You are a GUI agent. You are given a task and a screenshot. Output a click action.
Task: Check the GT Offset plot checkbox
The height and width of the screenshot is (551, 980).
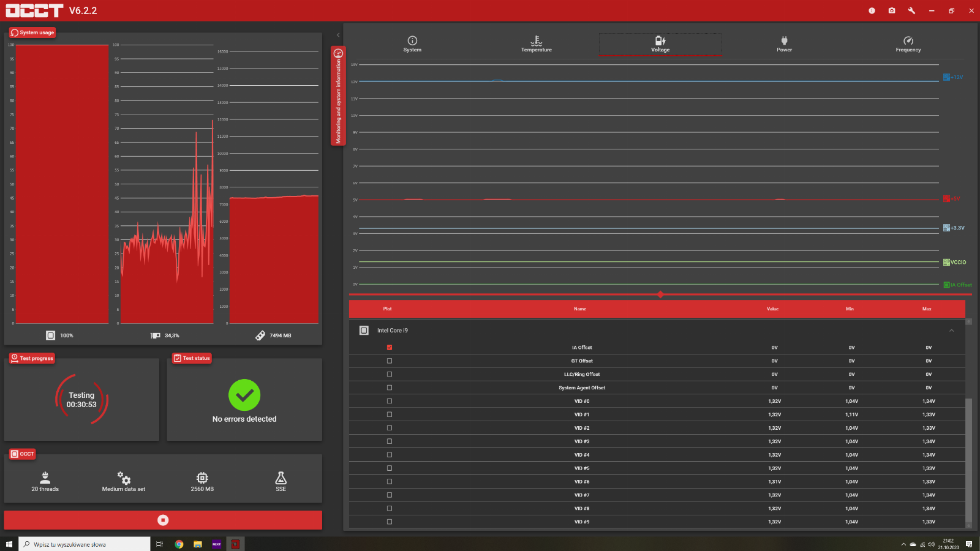(x=390, y=361)
